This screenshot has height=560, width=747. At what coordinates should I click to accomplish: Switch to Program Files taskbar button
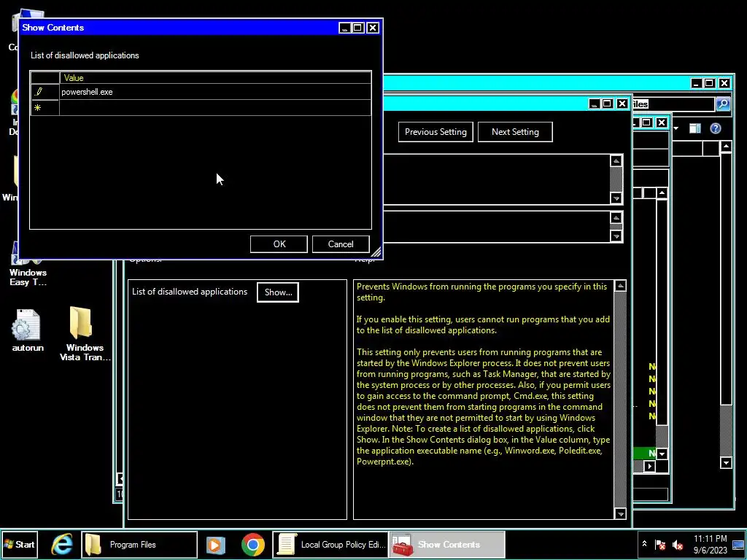(139, 544)
